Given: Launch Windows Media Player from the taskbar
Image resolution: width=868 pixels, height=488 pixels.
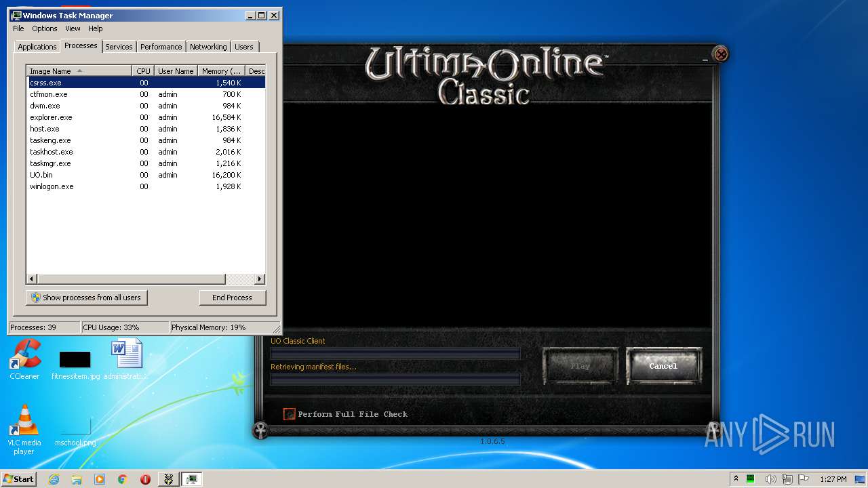Looking at the screenshot, I should (100, 479).
